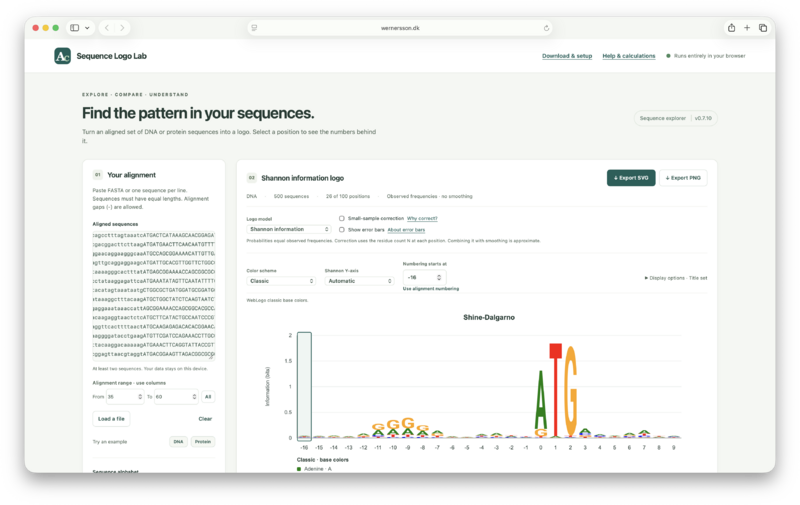Click the Sequence Logo Lab app logo

[62, 56]
